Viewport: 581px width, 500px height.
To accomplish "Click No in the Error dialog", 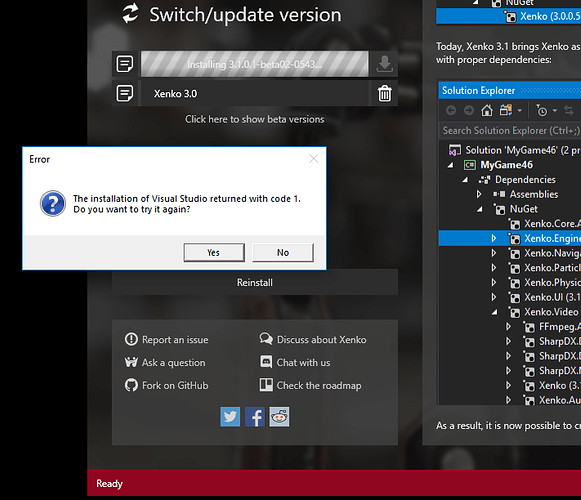I will coord(283,252).
